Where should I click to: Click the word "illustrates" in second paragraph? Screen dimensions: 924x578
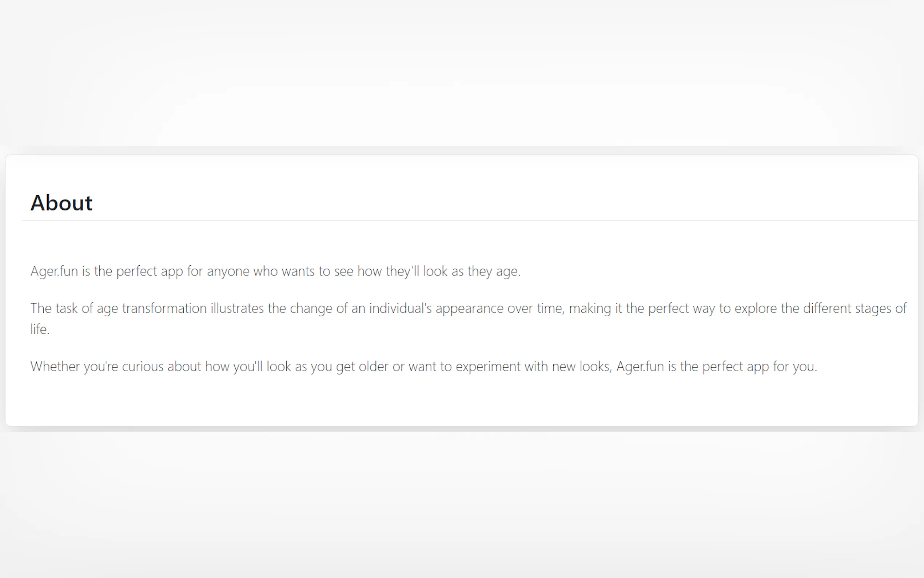(237, 308)
